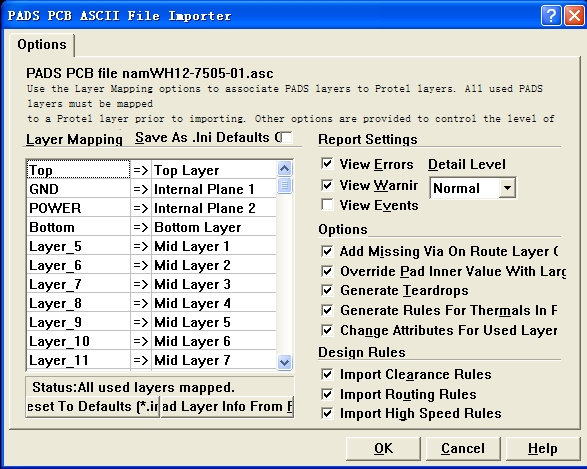Toggle Add Missing Via On Route Layer checkbox
The image size is (587, 469).
point(327,251)
